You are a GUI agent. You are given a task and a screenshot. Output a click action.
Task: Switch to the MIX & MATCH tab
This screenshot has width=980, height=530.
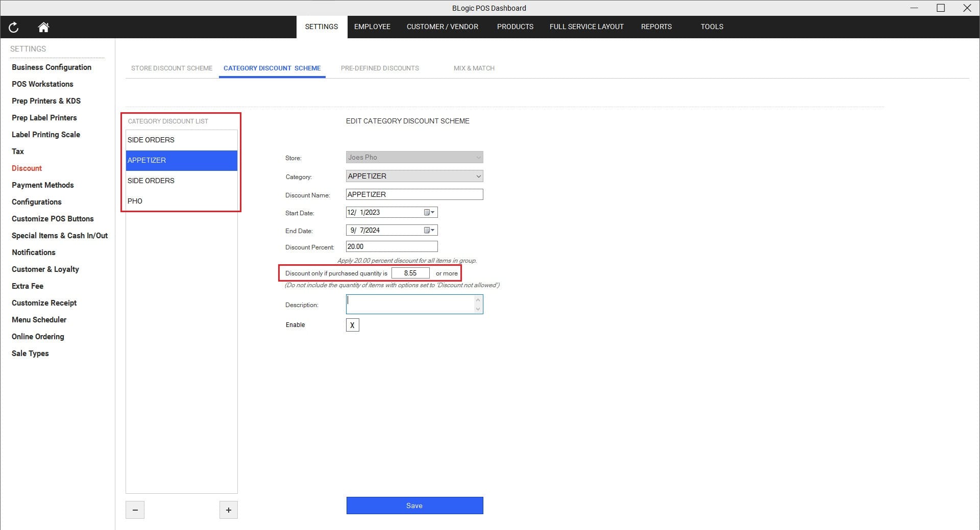click(474, 68)
